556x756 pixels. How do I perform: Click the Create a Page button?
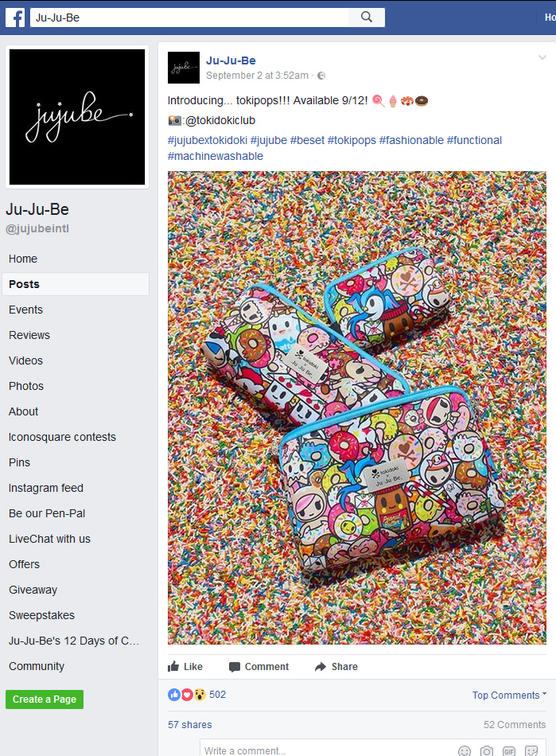point(45,699)
